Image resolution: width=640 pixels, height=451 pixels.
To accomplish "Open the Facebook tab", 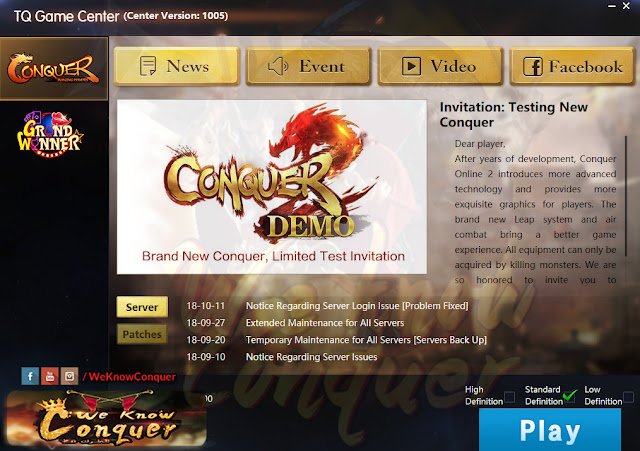I will (x=572, y=66).
